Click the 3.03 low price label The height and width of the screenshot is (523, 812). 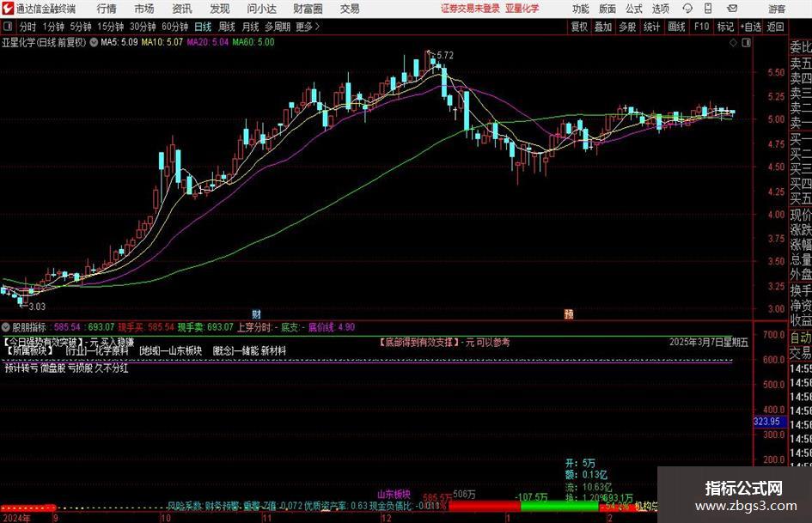pos(37,307)
